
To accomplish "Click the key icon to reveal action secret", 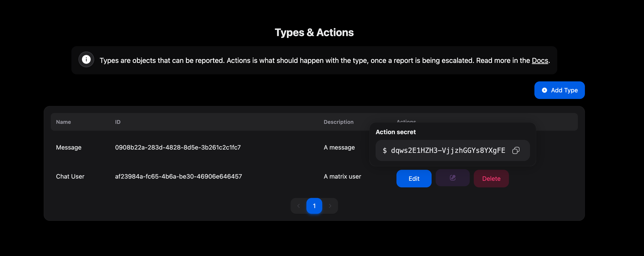I will [x=452, y=178].
